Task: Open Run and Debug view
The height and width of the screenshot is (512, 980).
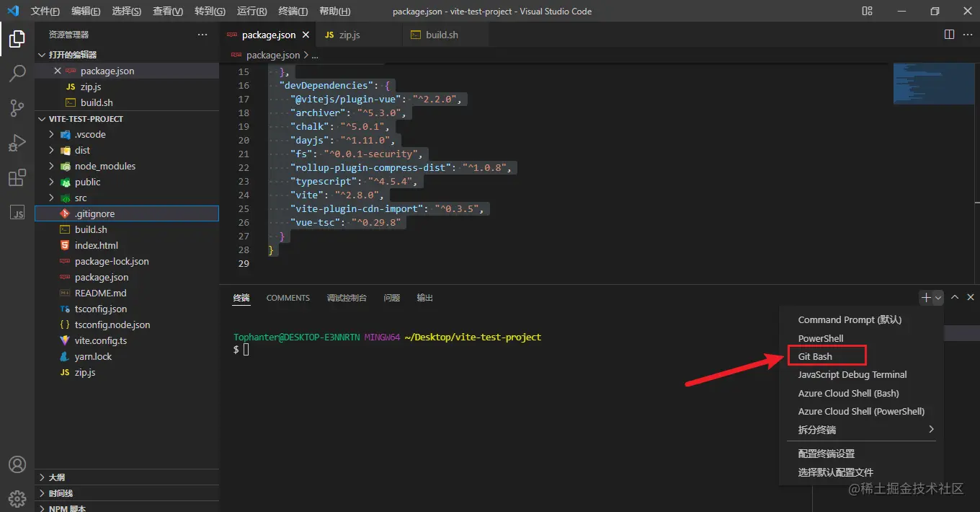Action: tap(17, 143)
